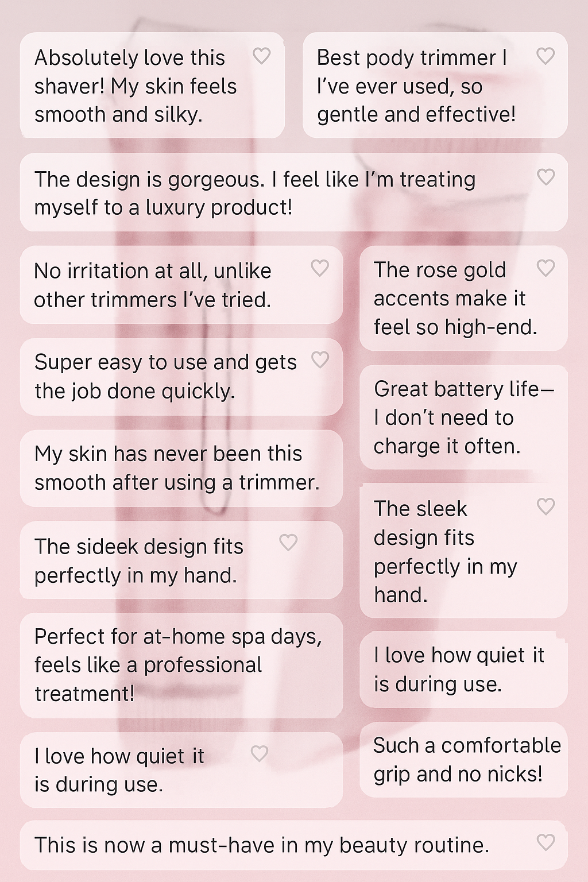Select the "Such a comfortable grip" review
Screen dimensions: 588x882
point(463,760)
